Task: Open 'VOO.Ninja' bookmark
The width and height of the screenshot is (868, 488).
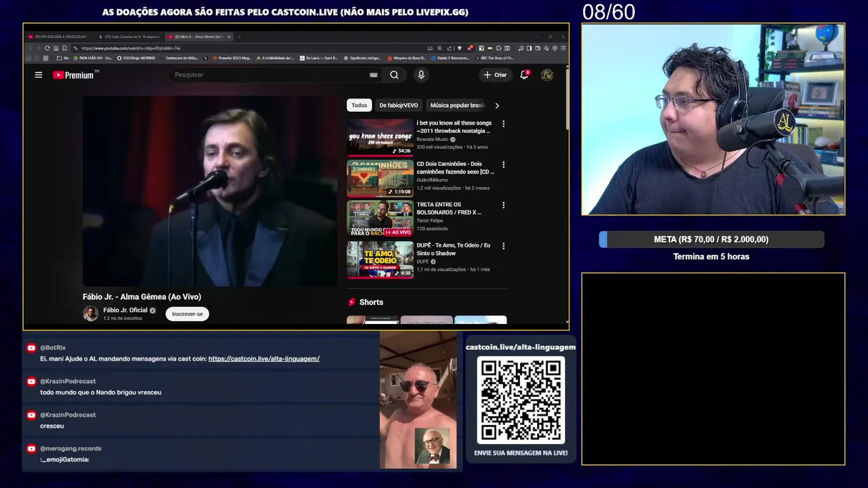Action: tap(136, 58)
